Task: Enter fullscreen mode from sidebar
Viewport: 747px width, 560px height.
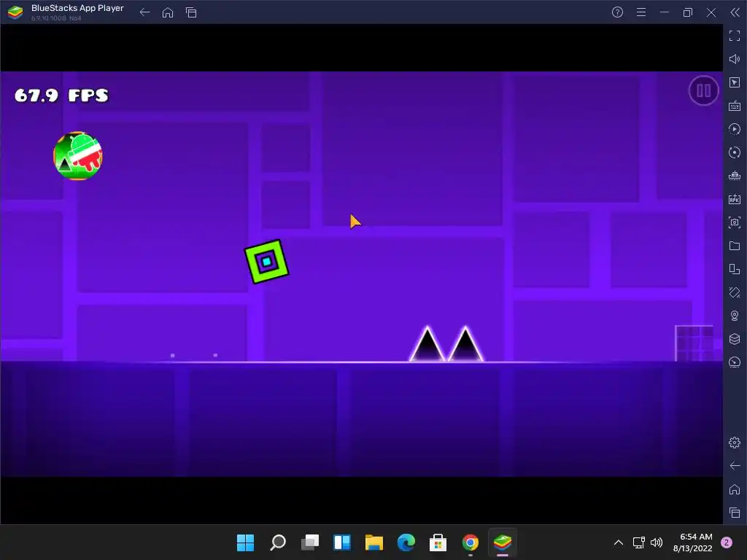Action: tap(735, 36)
